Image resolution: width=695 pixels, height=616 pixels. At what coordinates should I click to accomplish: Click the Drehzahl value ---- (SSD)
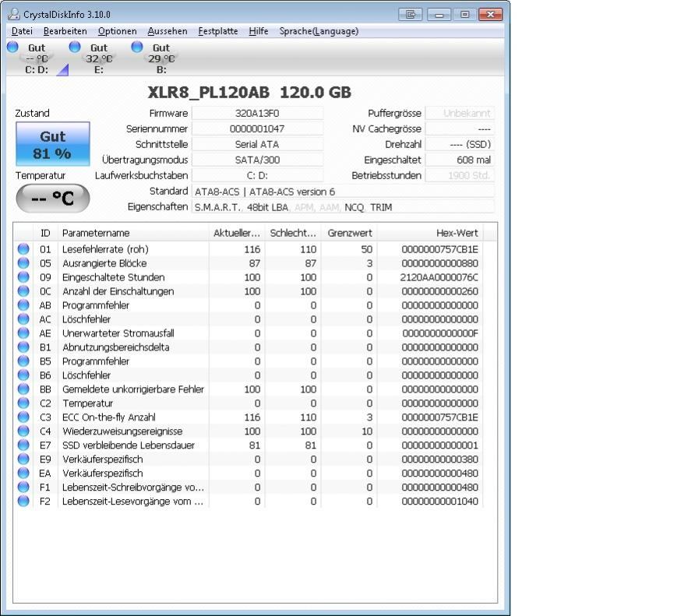[460, 144]
